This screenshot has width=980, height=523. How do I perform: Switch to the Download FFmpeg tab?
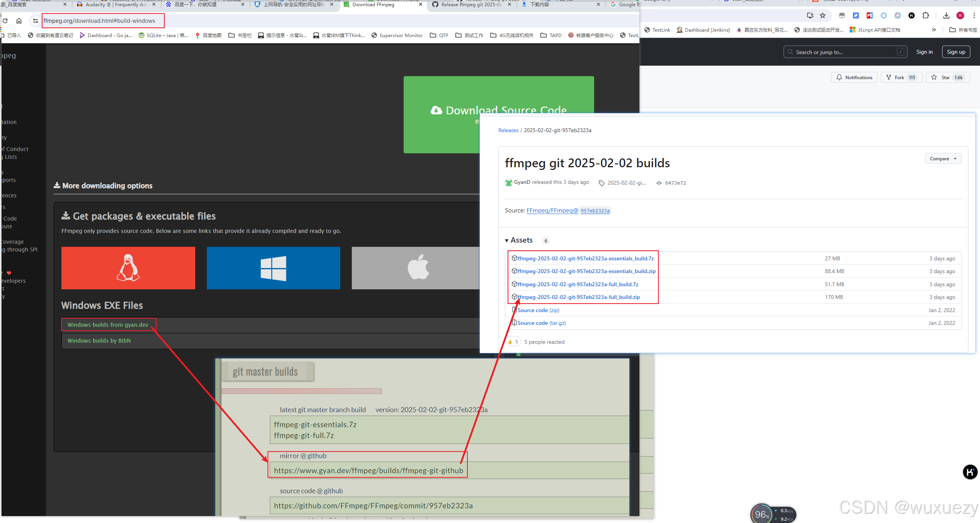pyautogui.click(x=373, y=5)
